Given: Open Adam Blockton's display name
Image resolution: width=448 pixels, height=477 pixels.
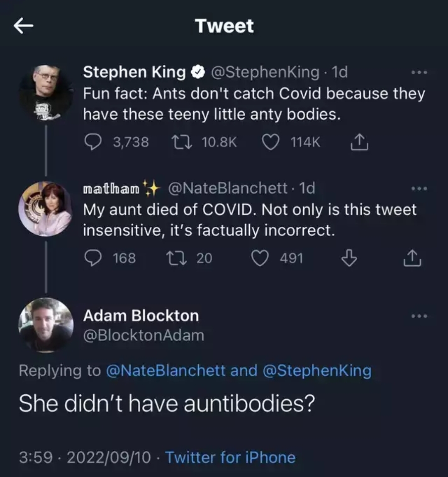Looking at the screenshot, I should coord(141,316).
